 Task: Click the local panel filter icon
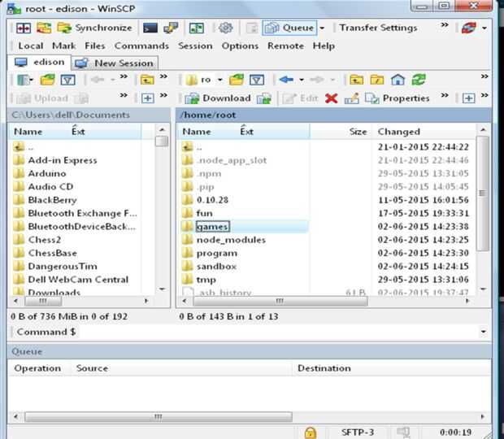[67, 80]
